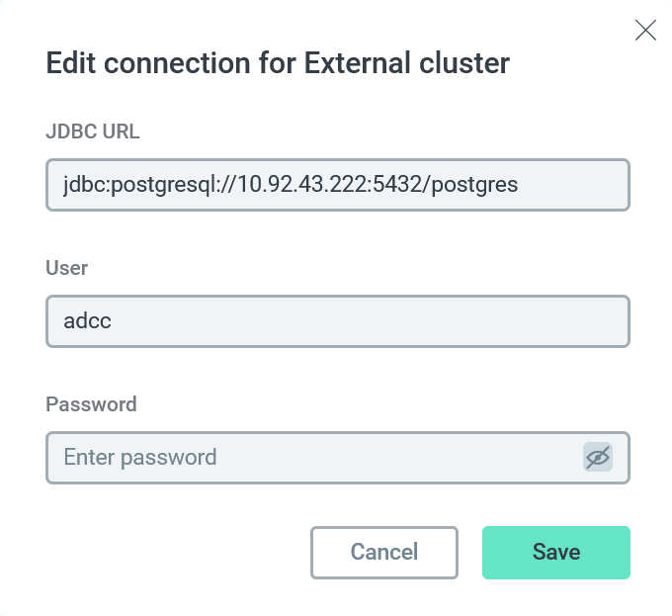The width and height of the screenshot is (672, 616).
Task: Click the User field label
Action: (66, 268)
